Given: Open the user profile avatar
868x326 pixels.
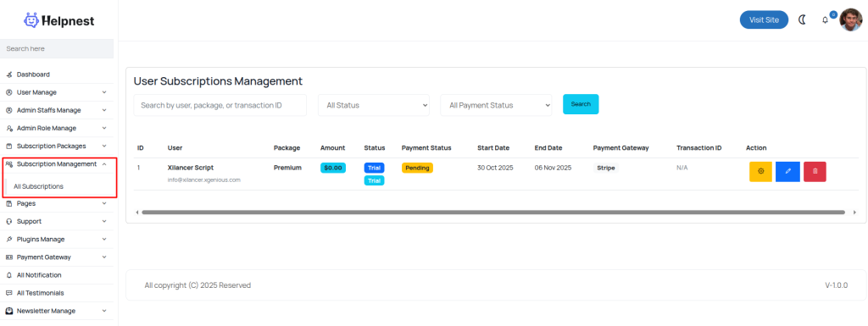Looking at the screenshot, I should pos(851,19).
